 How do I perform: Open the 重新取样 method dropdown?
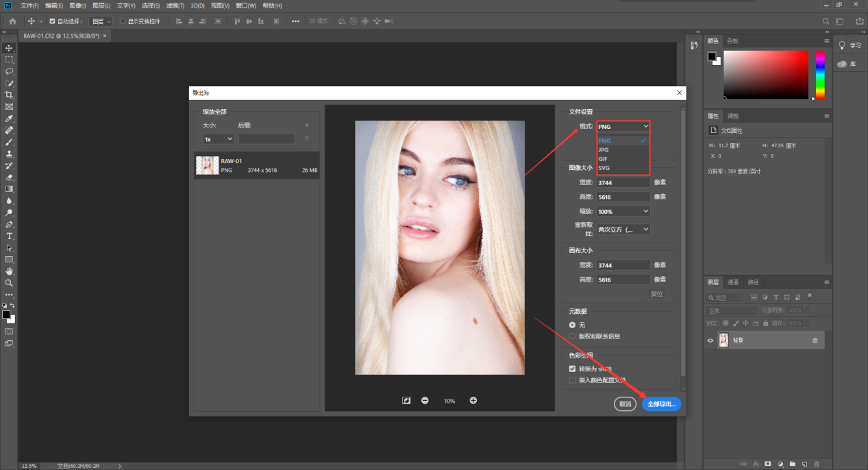(x=623, y=230)
